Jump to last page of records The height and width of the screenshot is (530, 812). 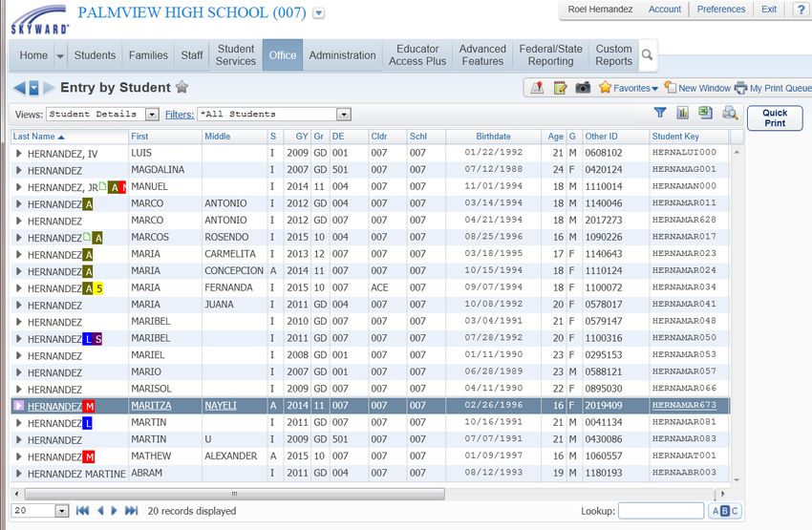[x=131, y=511]
